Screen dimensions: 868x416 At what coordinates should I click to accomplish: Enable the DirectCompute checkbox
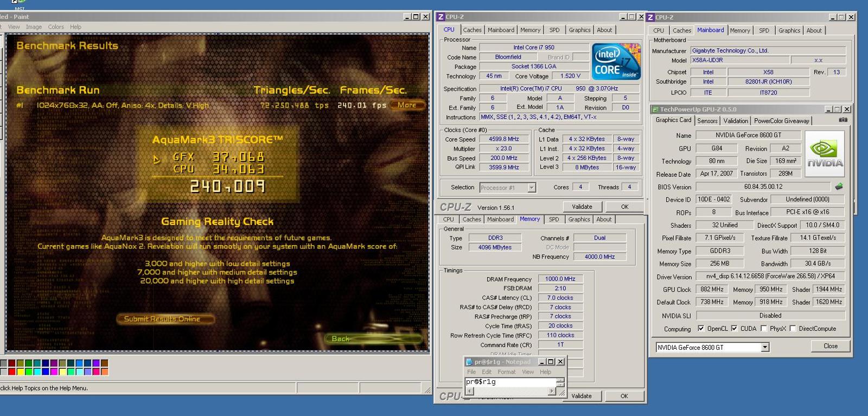(x=793, y=328)
